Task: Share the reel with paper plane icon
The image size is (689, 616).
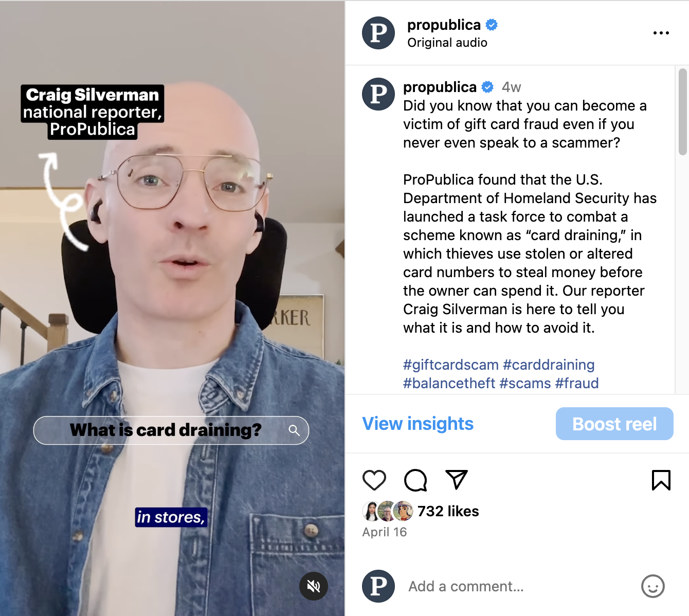Action: click(457, 480)
